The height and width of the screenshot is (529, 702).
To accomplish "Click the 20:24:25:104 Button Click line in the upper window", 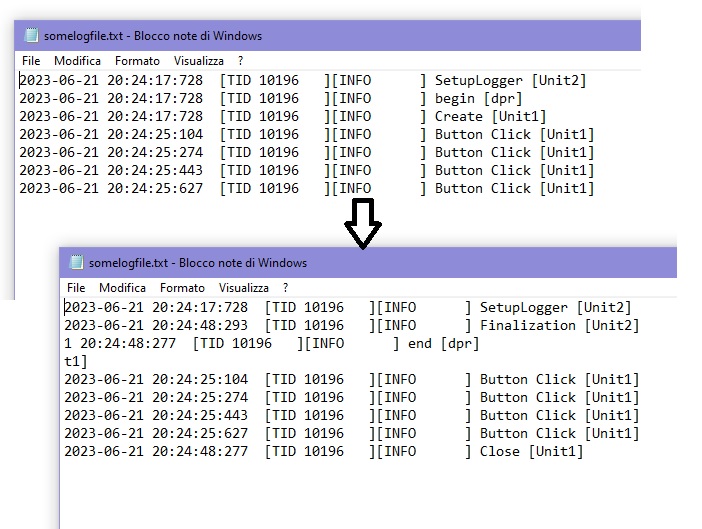I will [x=307, y=134].
